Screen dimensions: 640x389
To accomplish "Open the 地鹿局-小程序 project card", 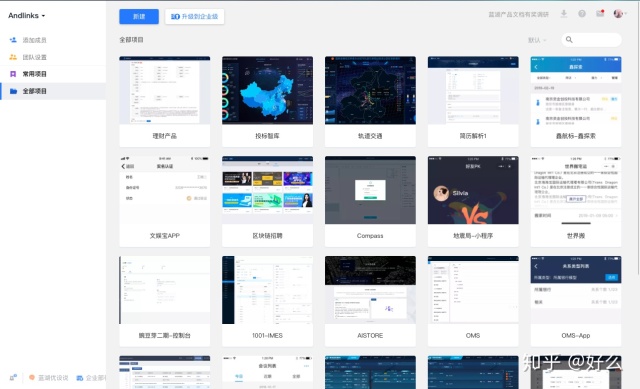I will tap(473, 201).
